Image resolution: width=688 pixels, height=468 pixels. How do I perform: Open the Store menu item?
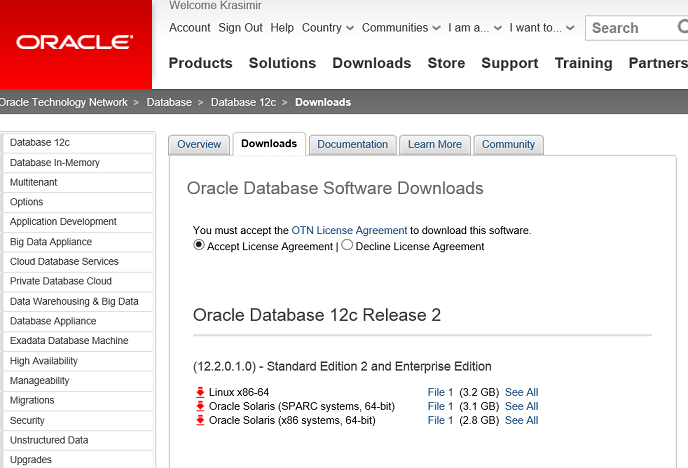point(446,63)
